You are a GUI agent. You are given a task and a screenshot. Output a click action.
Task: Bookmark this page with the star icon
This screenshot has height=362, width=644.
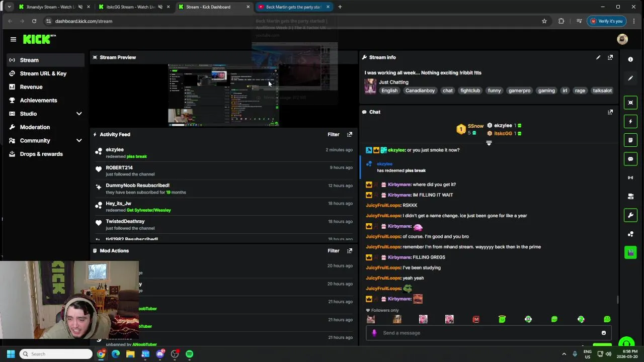tap(544, 21)
